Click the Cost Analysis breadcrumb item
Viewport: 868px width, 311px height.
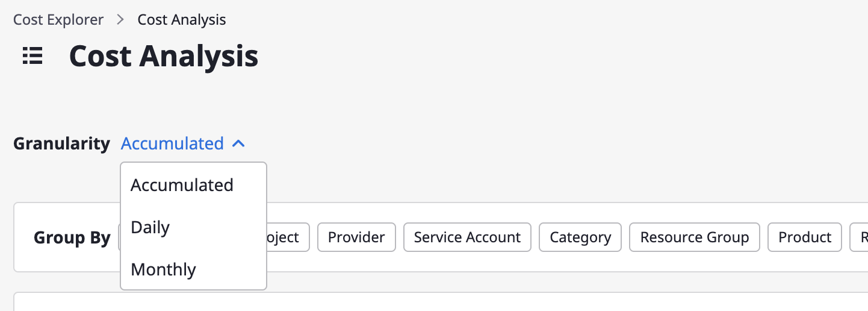(x=182, y=19)
